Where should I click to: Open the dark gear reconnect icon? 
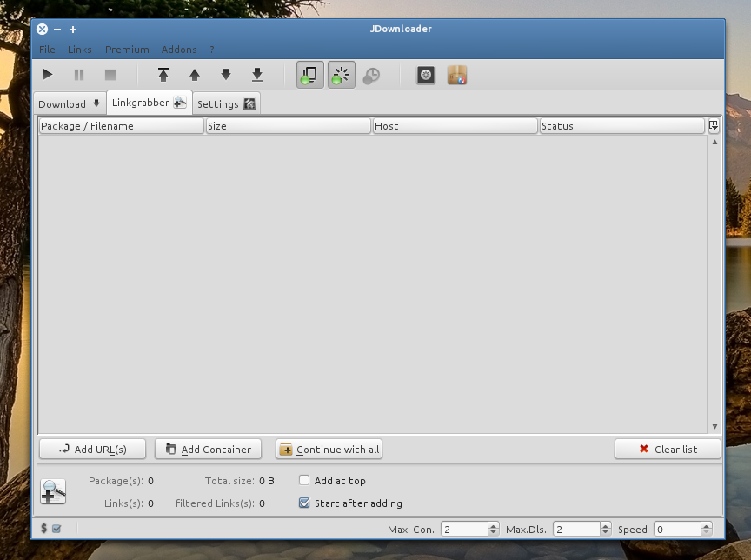(426, 75)
